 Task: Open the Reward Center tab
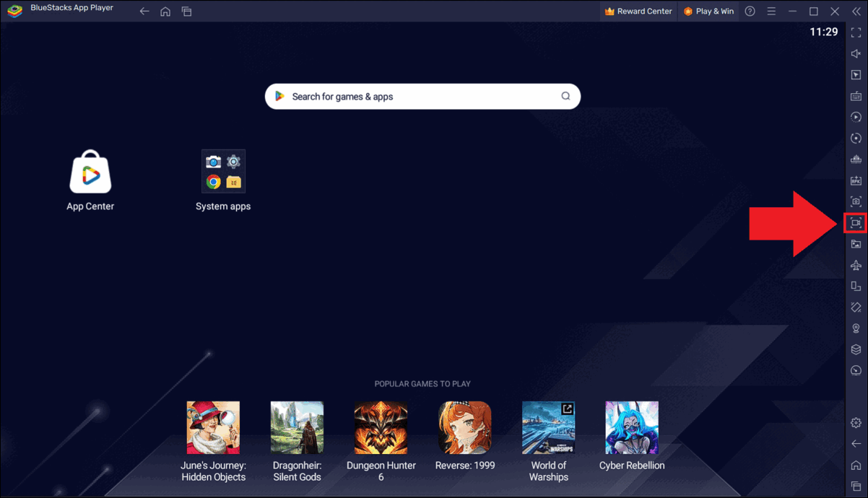tap(638, 12)
